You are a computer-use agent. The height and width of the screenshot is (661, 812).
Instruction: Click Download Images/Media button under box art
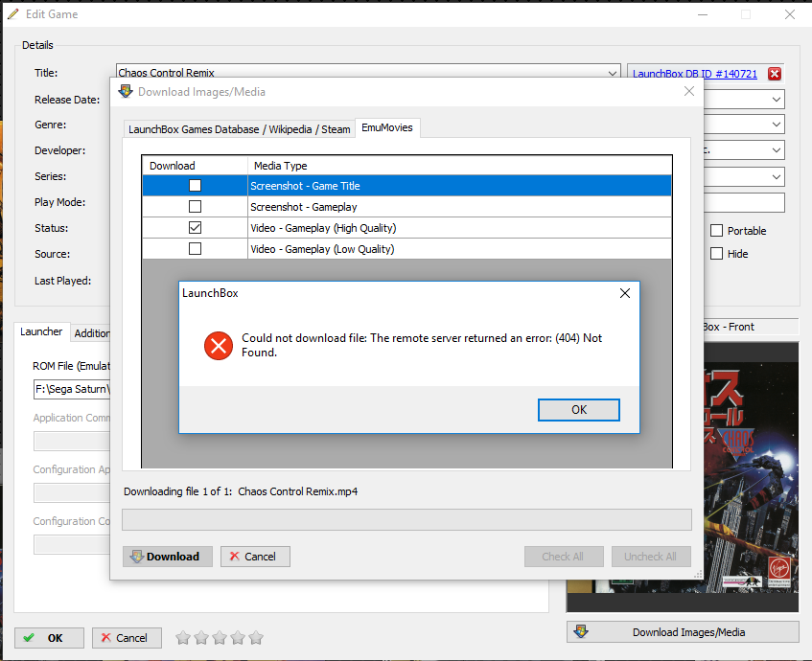coord(683,632)
